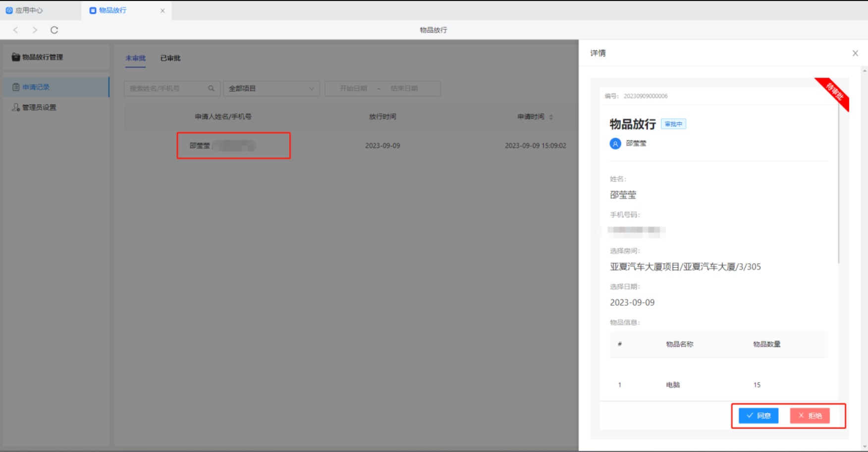Viewport: 868px width, 452px height.
Task: Click the applicant avatar icon in details
Action: pos(615,144)
